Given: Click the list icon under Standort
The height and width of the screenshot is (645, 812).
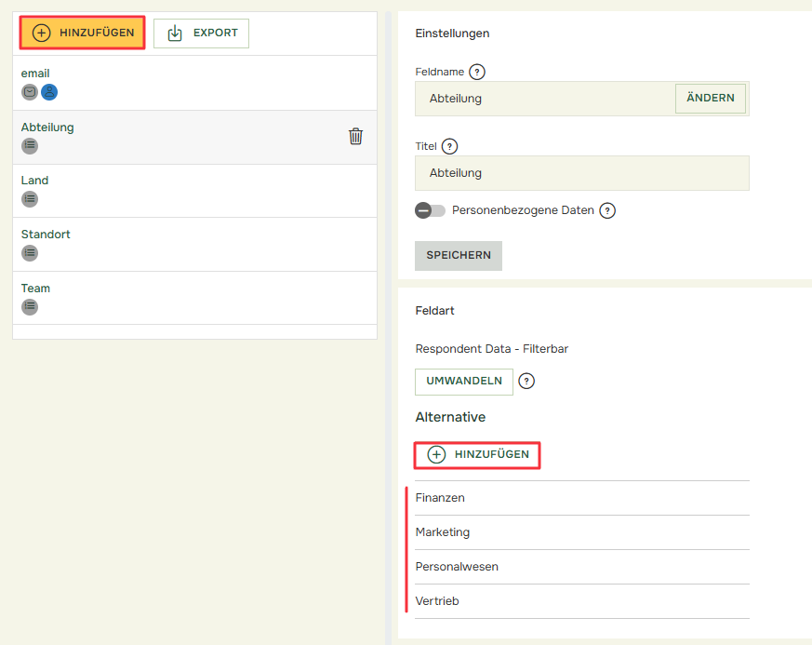Looking at the screenshot, I should (x=30, y=253).
